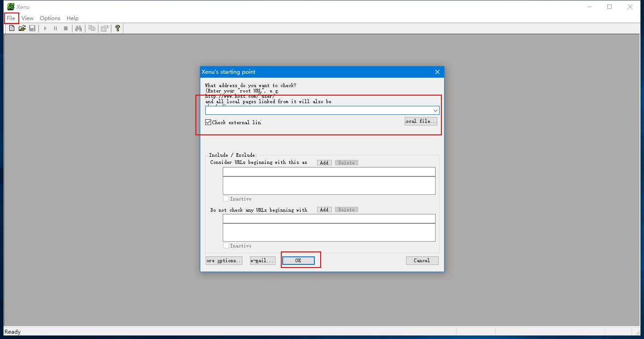Click the Do not check URLs list box
Image resolution: width=644 pixels, height=339 pixels.
(329, 232)
